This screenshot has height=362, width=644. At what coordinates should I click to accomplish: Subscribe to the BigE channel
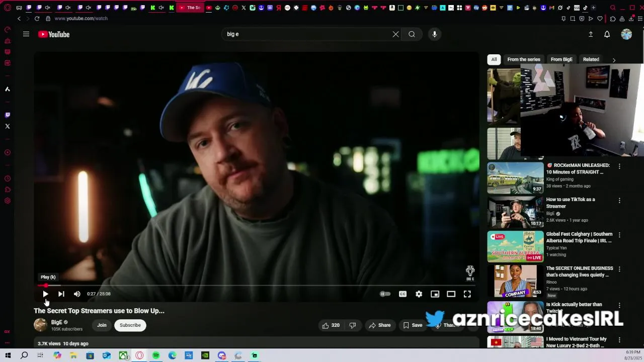tap(130, 325)
